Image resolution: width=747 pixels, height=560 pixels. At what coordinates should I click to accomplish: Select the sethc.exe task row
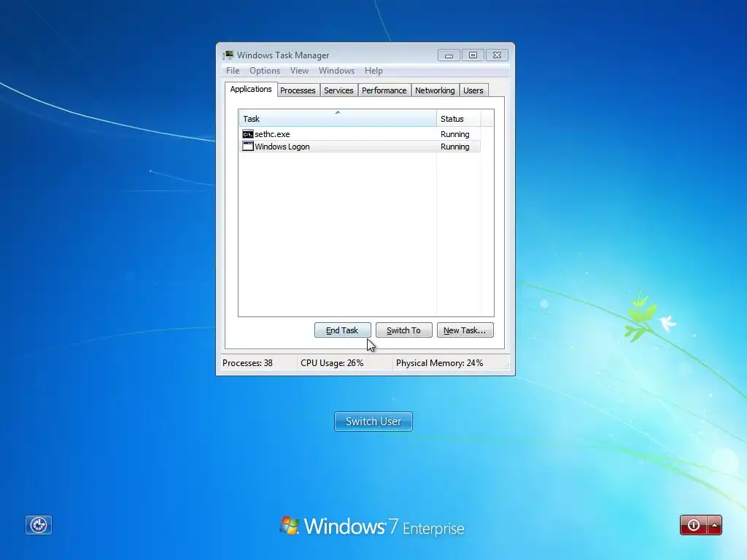(x=360, y=134)
